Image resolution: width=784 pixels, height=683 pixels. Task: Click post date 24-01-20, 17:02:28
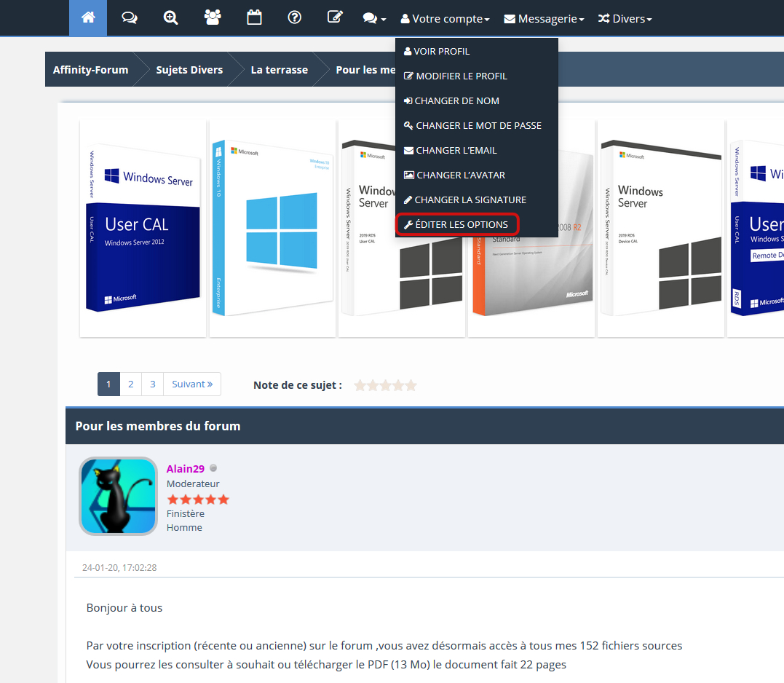pos(119,567)
